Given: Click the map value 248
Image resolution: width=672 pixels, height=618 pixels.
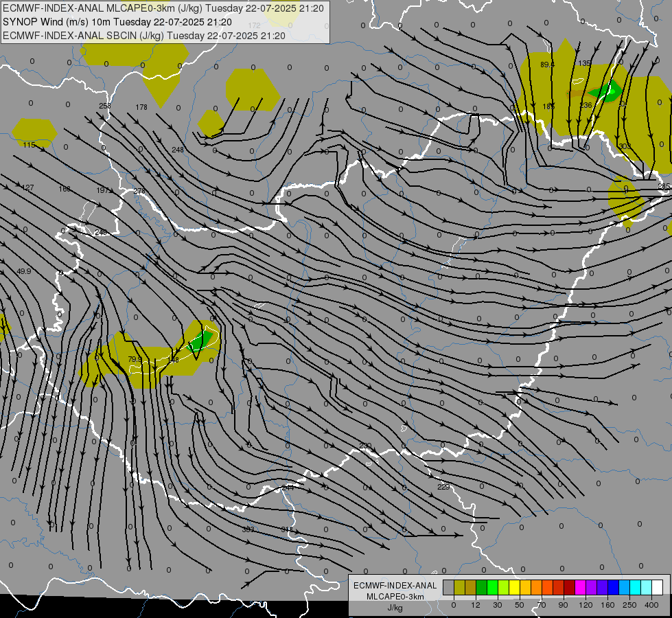Looking at the screenshot, I should (177, 150).
